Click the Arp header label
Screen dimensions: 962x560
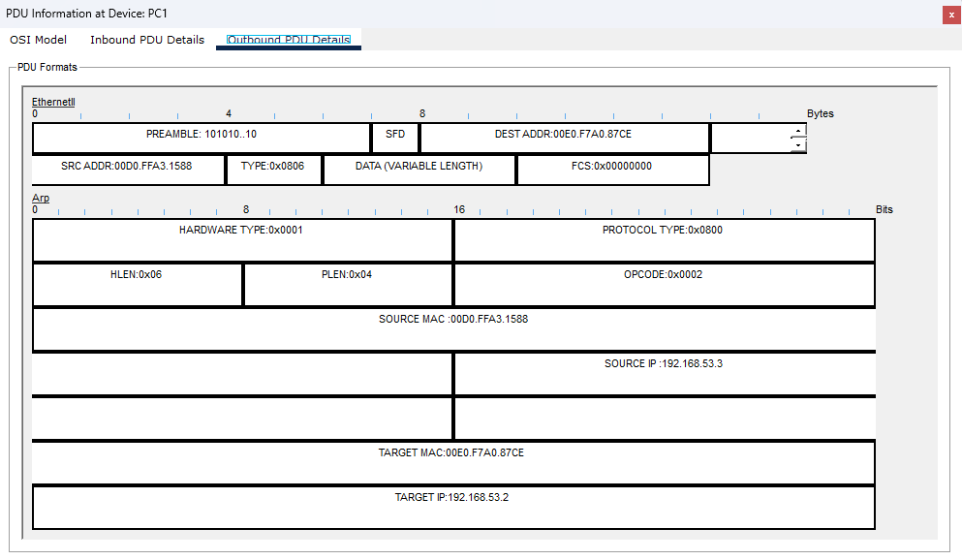tap(41, 198)
